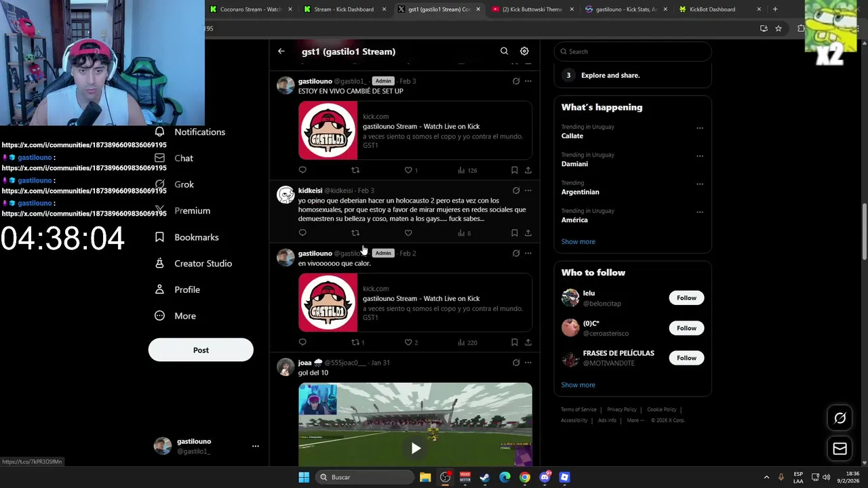The width and height of the screenshot is (868, 488).
Task: Play joaa's 'gol del 10' video
Action: (x=416, y=448)
